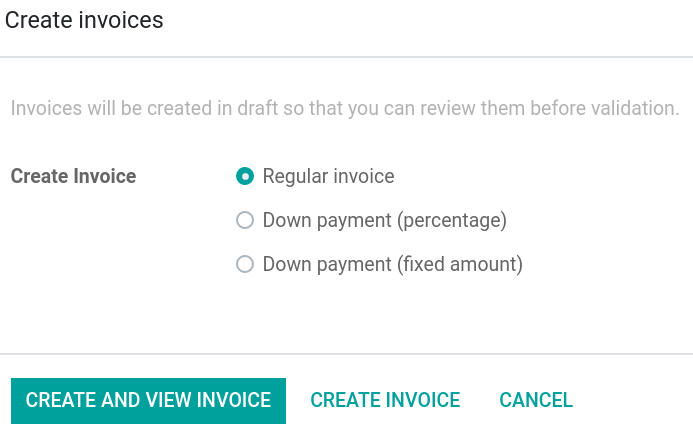Click the "(fixed amount)" text in third option
Image resolution: width=693 pixels, height=439 pixels.
pyautogui.click(x=460, y=265)
